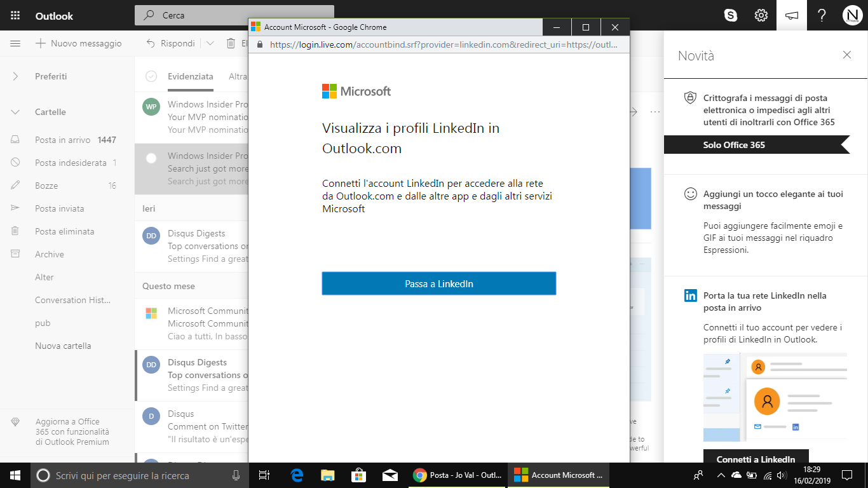Click the LinkedIn preview illustration thumbnail
Viewport: 868px width, 488px height.
[775, 397]
